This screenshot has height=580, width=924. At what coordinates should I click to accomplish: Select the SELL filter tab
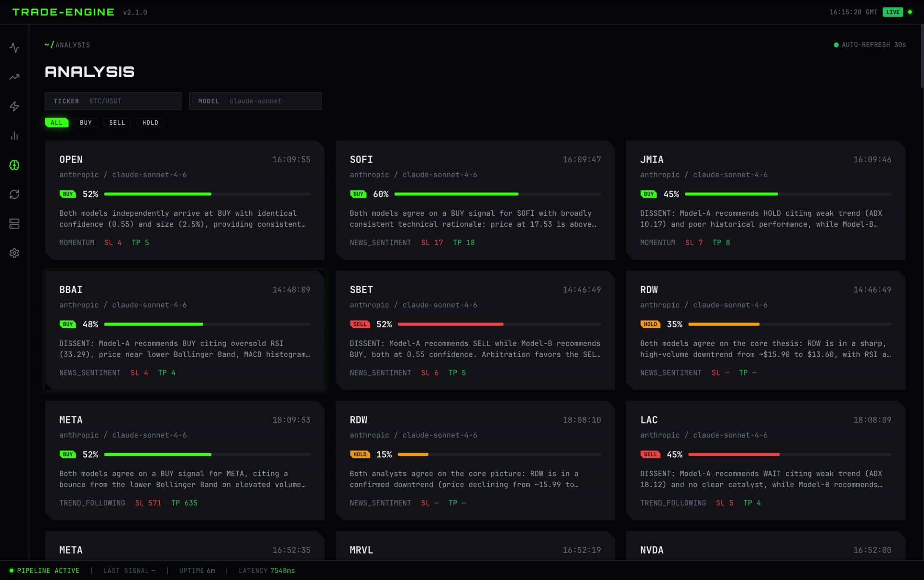click(x=117, y=123)
